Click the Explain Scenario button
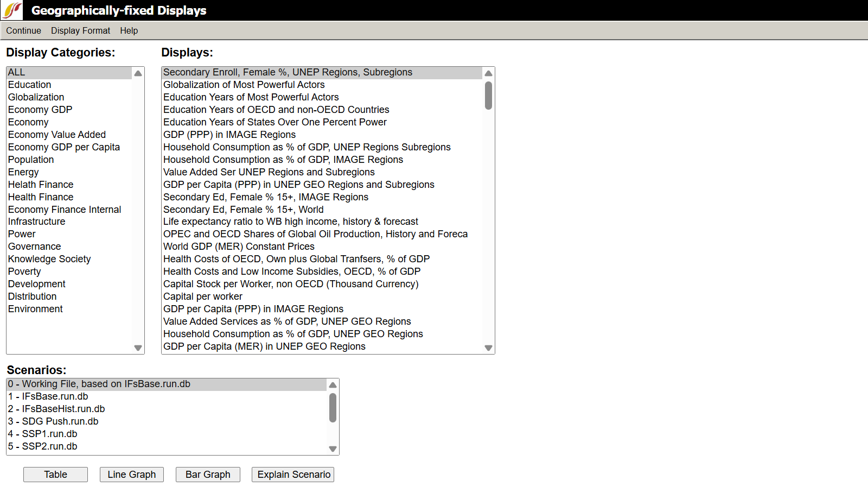 pos(293,475)
